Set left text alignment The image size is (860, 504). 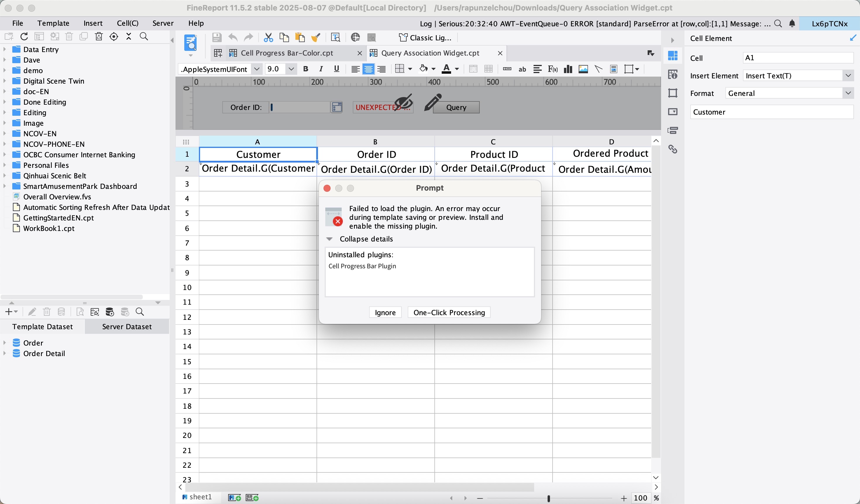[355, 69]
